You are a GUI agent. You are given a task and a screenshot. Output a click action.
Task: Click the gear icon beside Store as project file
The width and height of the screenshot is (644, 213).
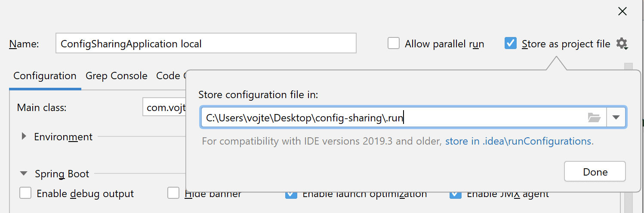(x=622, y=43)
